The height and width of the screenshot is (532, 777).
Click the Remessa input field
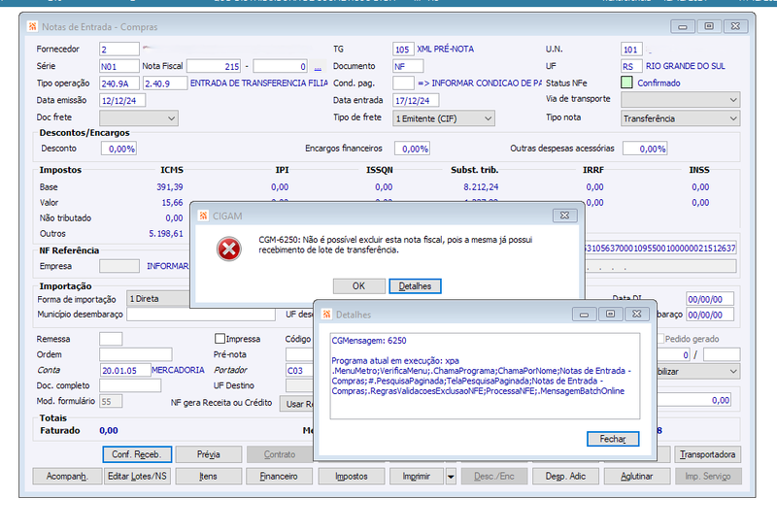point(111,339)
